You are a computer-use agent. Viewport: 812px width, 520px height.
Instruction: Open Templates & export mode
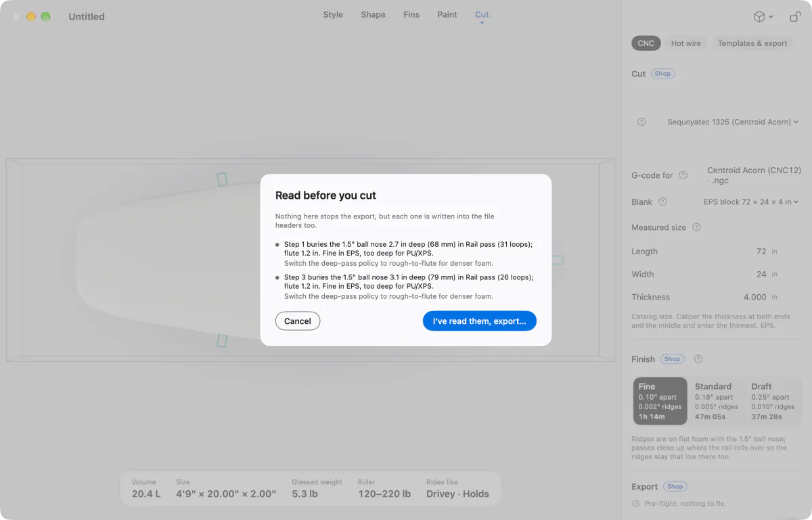[x=752, y=43]
